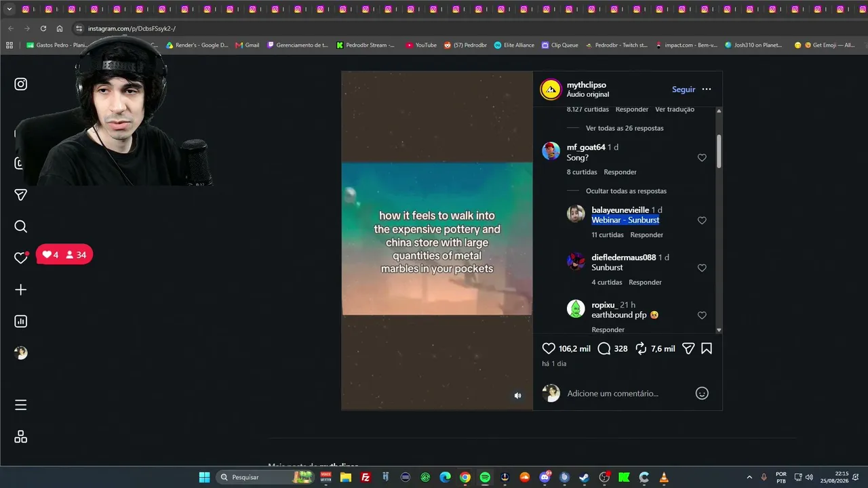
Task: Open the hamburger More menu in sidebar
Action: pyautogui.click(x=21, y=405)
